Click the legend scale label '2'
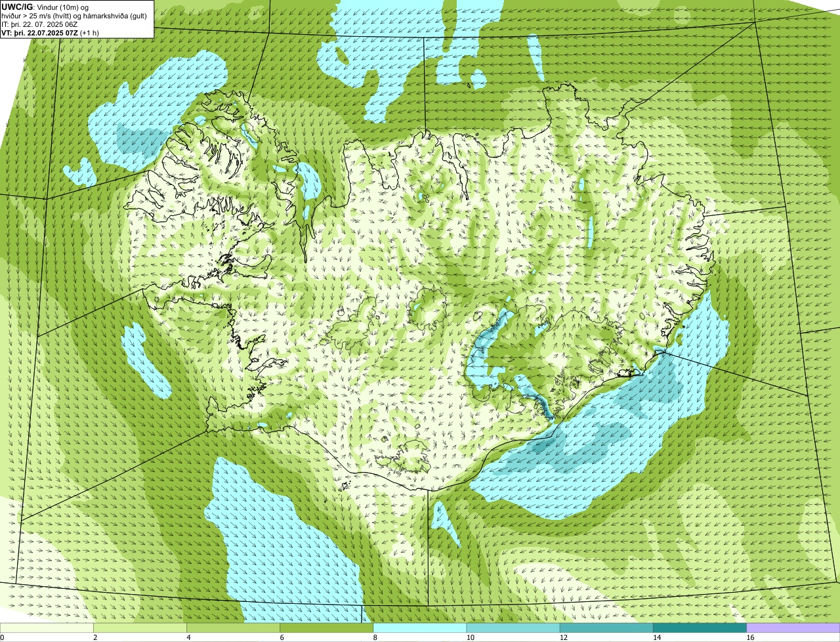Image resolution: width=840 pixels, height=642 pixels. (95, 637)
